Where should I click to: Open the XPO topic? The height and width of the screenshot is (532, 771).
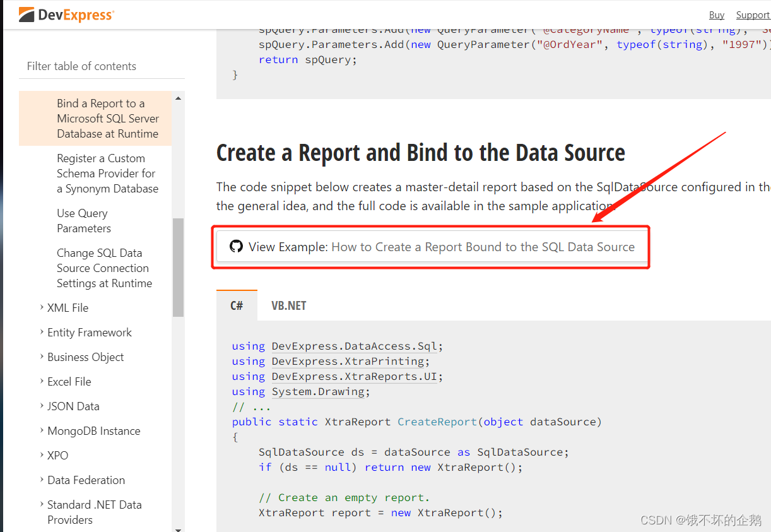[x=57, y=456]
